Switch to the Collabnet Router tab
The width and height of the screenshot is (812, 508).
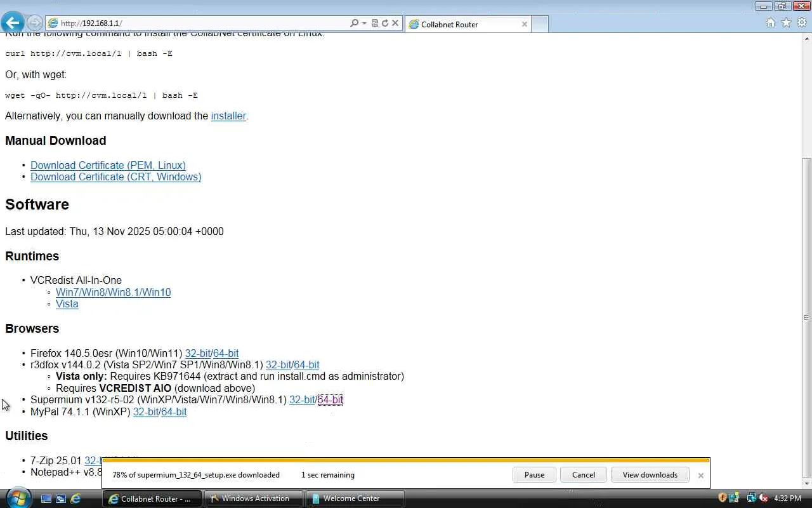(x=467, y=24)
